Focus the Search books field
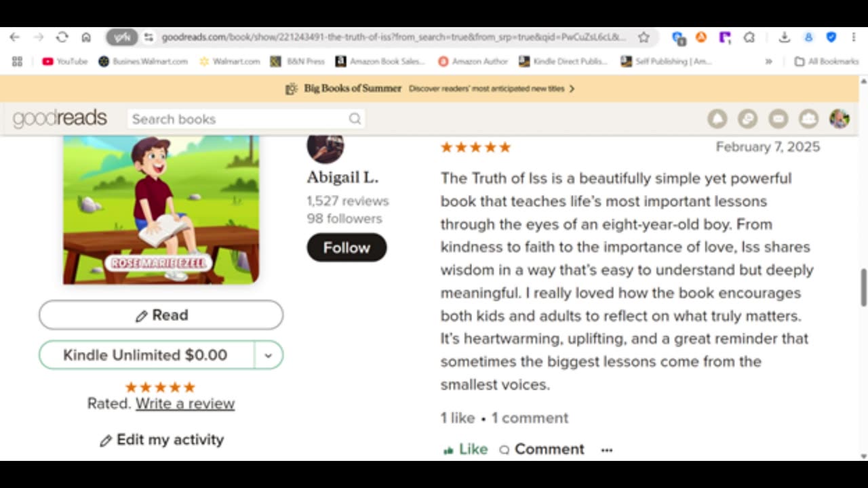 [x=239, y=119]
